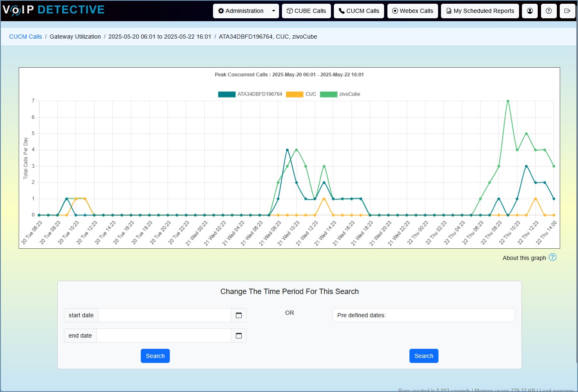Screen dimensions: 578x392
Task: Open the user account profile icon
Action: tap(530, 11)
